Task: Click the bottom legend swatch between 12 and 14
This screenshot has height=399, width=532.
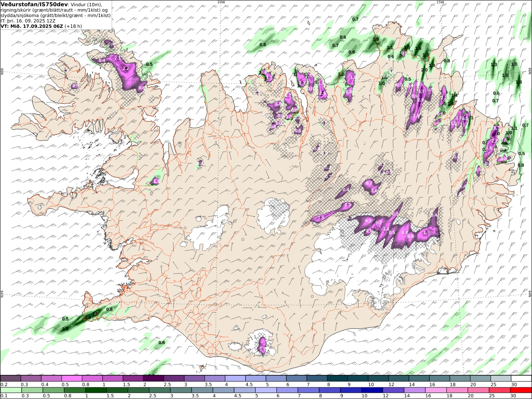Action: pos(393,390)
